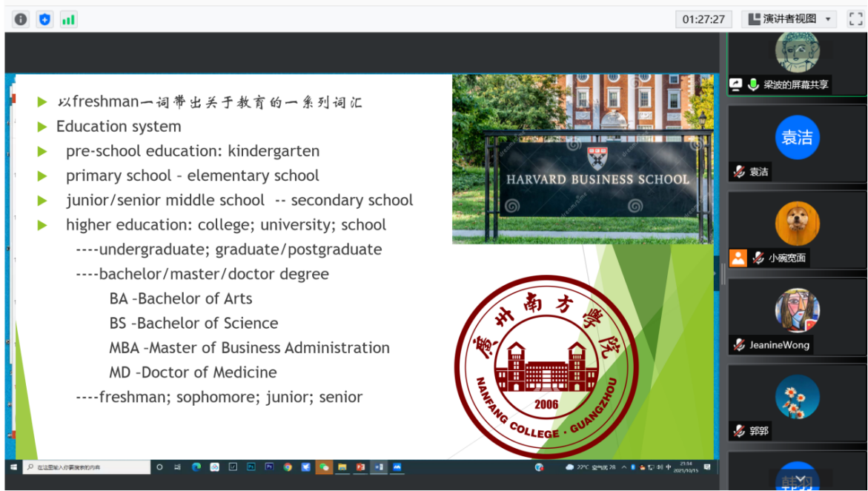
Task: Check the green network signal indicator
Action: point(68,19)
